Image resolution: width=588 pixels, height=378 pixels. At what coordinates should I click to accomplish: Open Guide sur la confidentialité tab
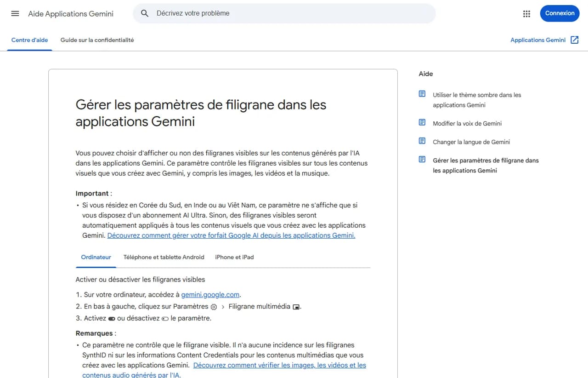pos(97,40)
